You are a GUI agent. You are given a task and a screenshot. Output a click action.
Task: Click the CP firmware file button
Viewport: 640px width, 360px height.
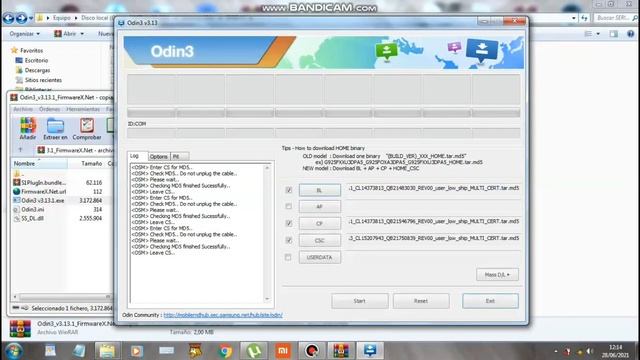[320, 223]
